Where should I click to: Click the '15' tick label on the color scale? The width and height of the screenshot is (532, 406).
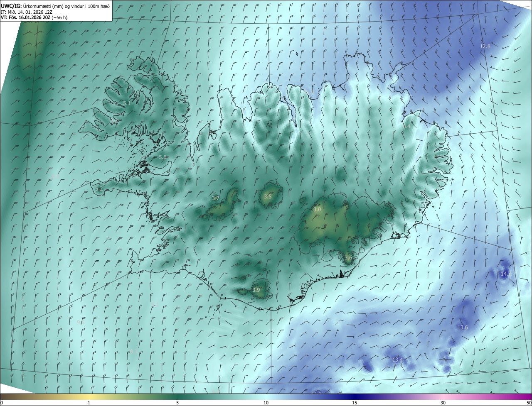click(x=355, y=403)
